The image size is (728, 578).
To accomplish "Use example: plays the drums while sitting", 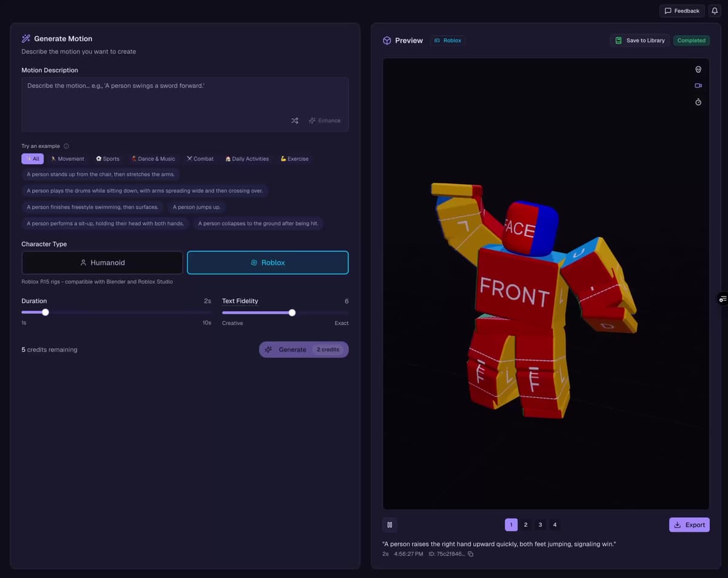I will pyautogui.click(x=145, y=190).
